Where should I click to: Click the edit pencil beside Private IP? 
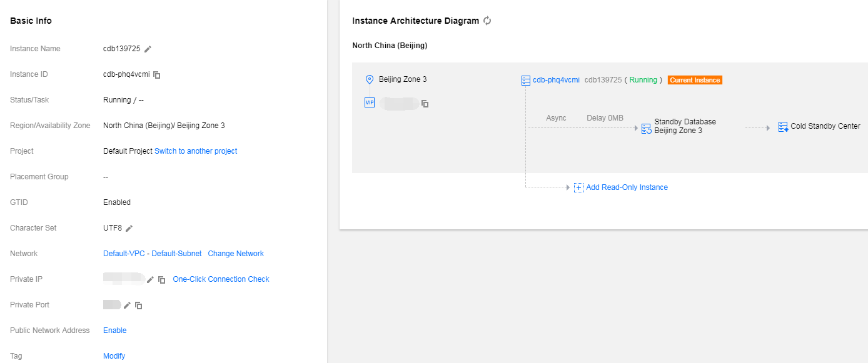(x=150, y=280)
